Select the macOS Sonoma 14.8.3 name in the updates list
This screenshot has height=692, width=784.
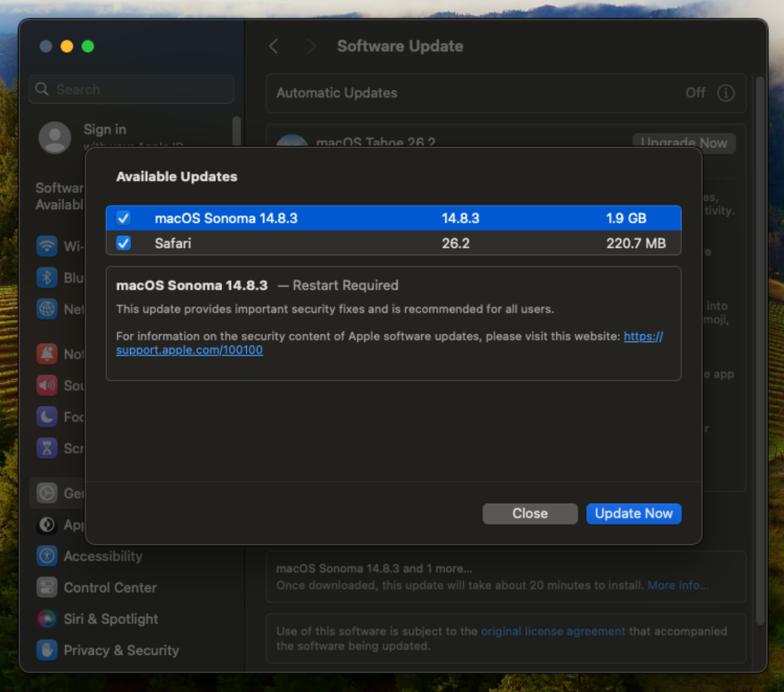226,218
